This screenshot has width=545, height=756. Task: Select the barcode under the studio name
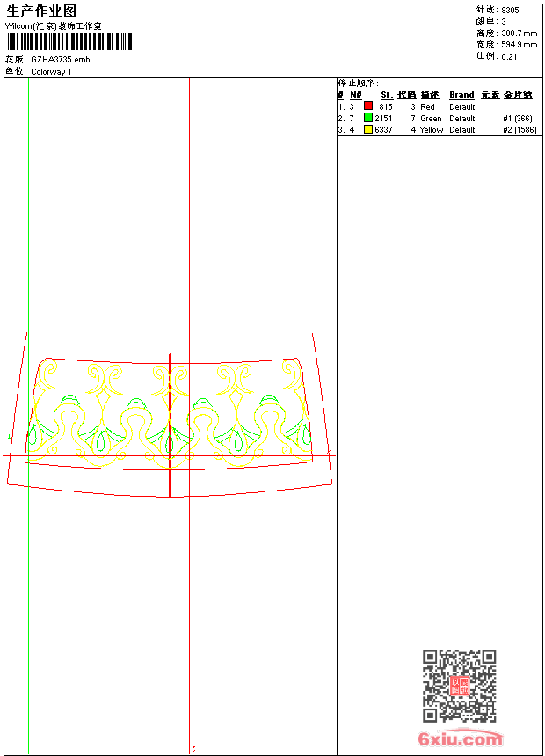pyautogui.click(x=69, y=41)
